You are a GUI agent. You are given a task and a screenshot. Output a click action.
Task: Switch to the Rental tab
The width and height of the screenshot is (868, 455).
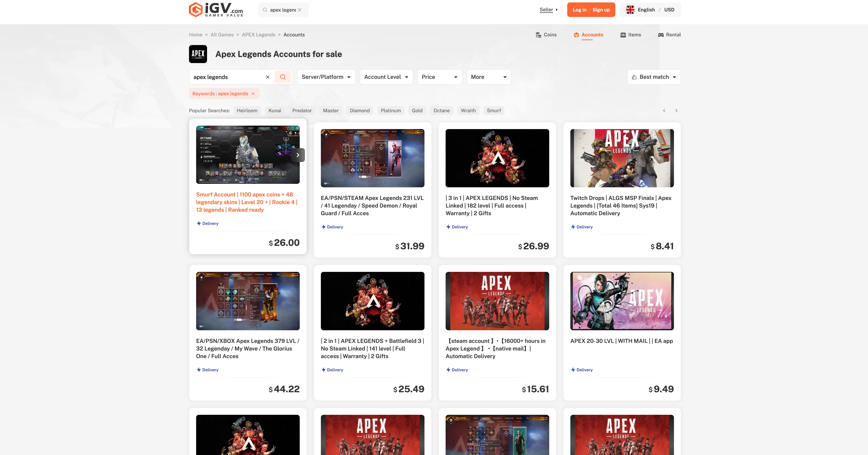point(669,35)
